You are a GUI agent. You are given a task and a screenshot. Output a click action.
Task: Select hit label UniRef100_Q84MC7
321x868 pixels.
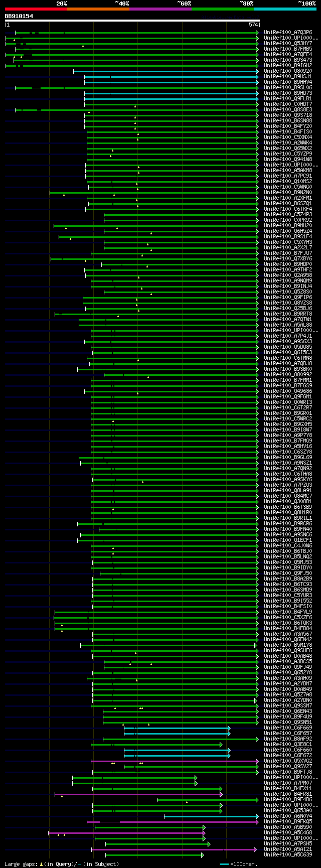(288, 496)
